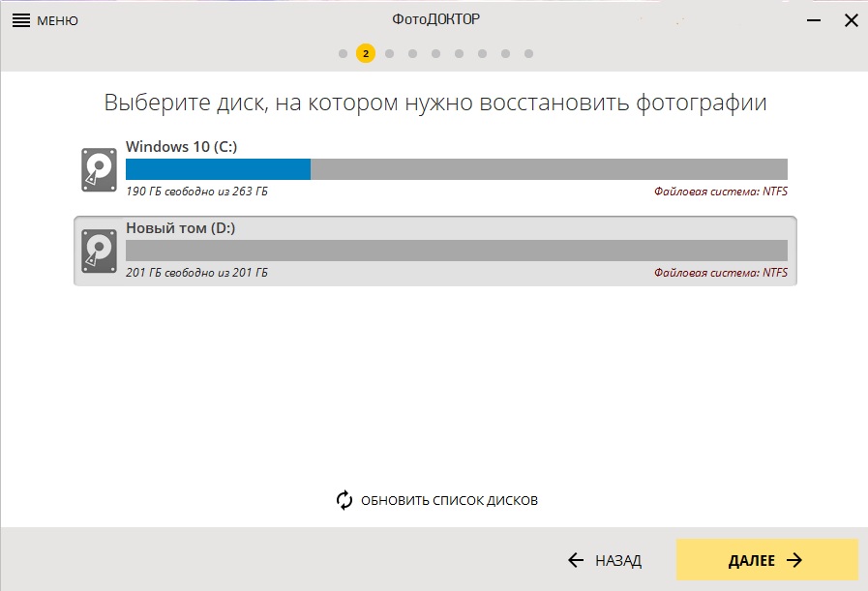Click NTFS file system label of drive D

click(x=721, y=272)
